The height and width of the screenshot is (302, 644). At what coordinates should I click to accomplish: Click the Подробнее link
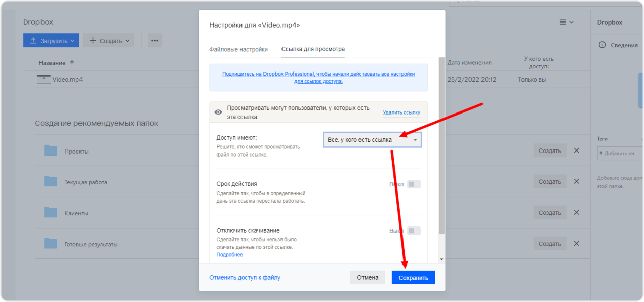pyautogui.click(x=229, y=255)
